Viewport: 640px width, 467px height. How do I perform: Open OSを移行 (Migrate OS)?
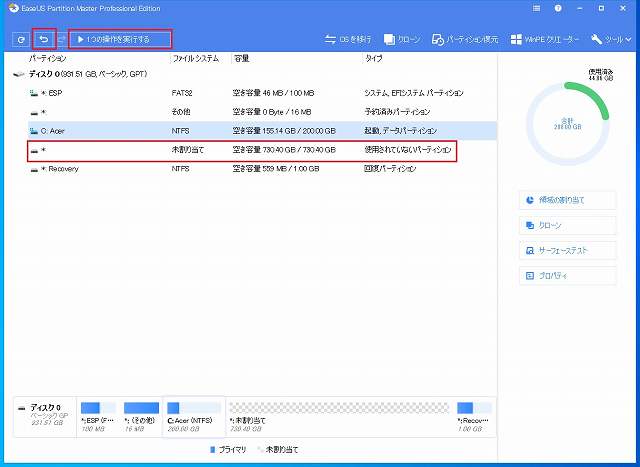[x=348, y=40]
